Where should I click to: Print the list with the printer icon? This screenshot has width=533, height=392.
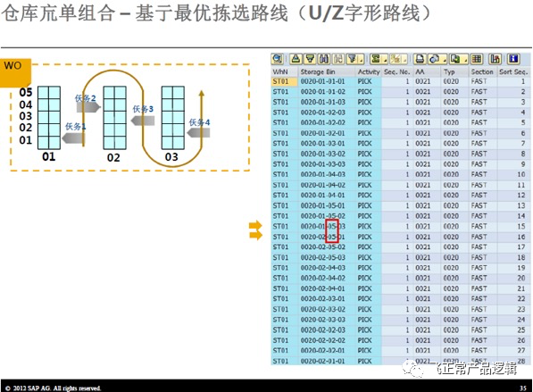(x=420, y=59)
